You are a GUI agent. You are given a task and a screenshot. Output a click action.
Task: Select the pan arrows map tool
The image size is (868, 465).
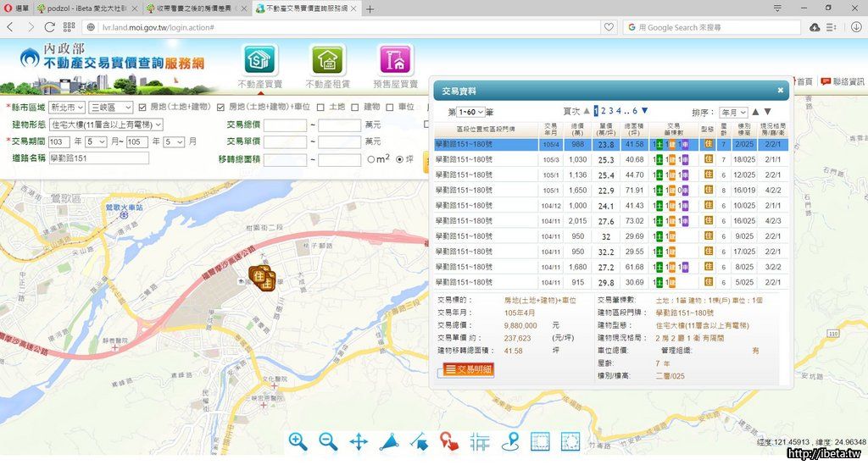359,440
